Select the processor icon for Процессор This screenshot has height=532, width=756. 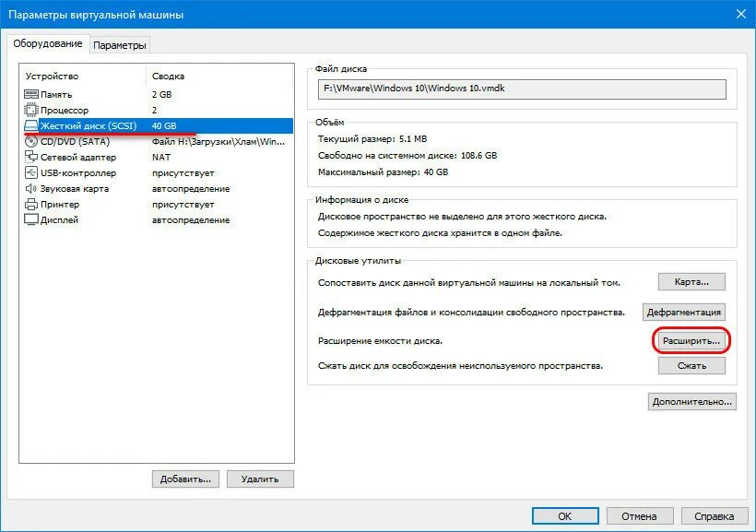30,110
